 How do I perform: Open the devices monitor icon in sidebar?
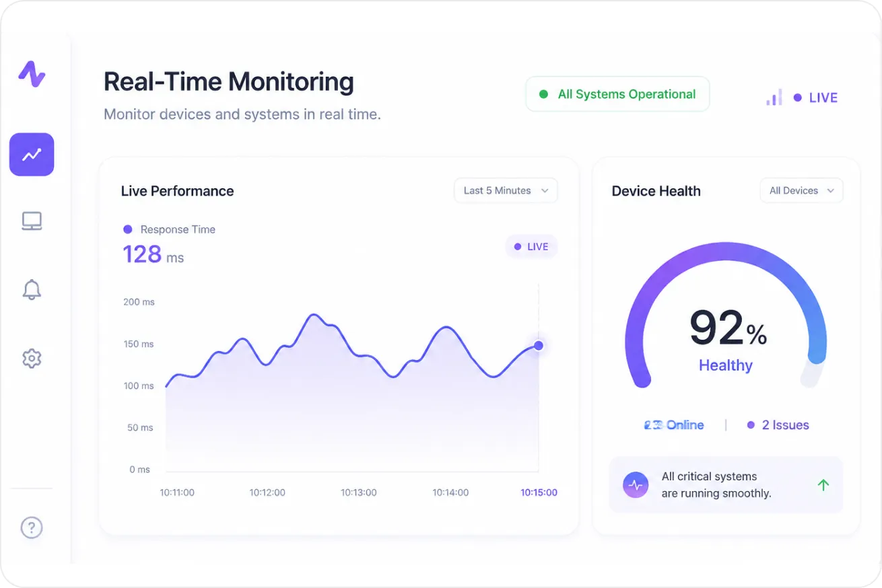click(32, 221)
